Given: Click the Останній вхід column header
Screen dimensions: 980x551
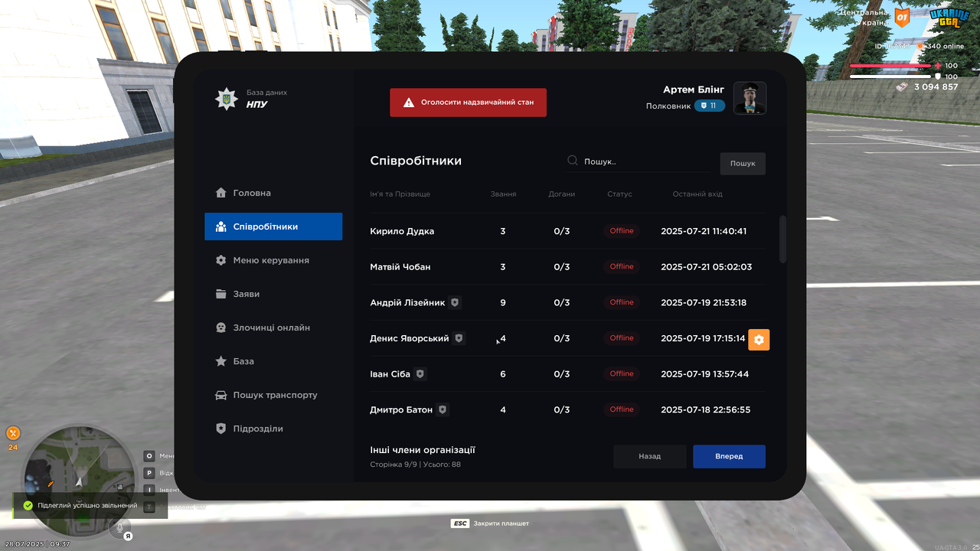Looking at the screenshot, I should tap(697, 194).
